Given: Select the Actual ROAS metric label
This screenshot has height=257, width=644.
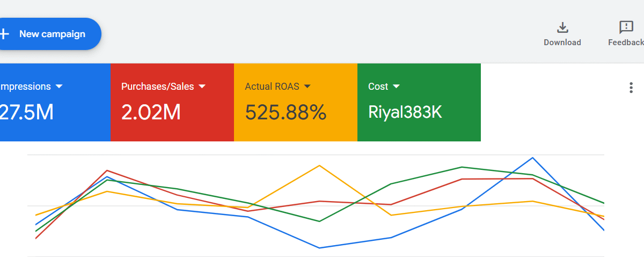Looking at the screenshot, I should [272, 87].
